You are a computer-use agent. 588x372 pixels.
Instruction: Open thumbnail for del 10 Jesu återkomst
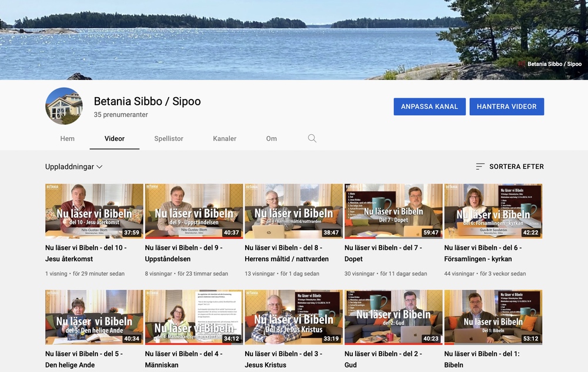[94, 211]
